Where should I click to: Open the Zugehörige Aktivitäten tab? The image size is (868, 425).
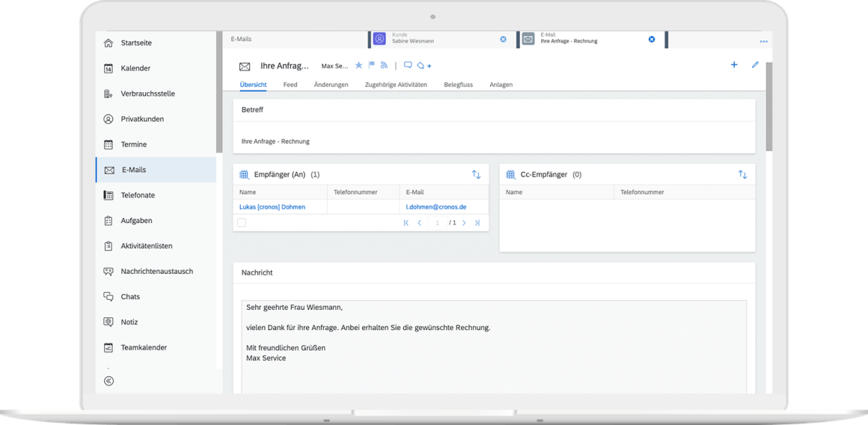(x=396, y=85)
